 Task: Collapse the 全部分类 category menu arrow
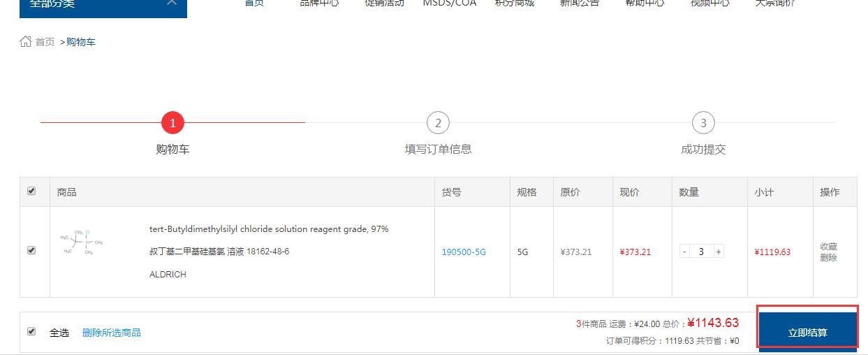172,3
